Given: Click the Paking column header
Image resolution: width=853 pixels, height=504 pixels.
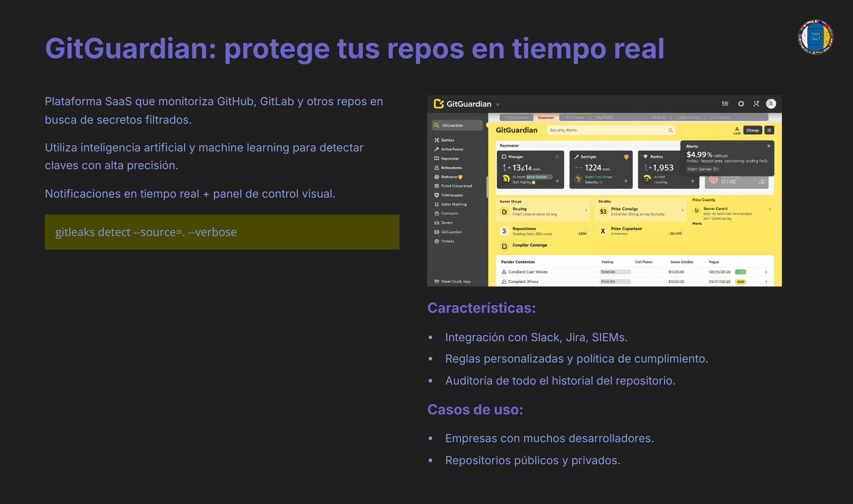Looking at the screenshot, I should click(607, 262).
